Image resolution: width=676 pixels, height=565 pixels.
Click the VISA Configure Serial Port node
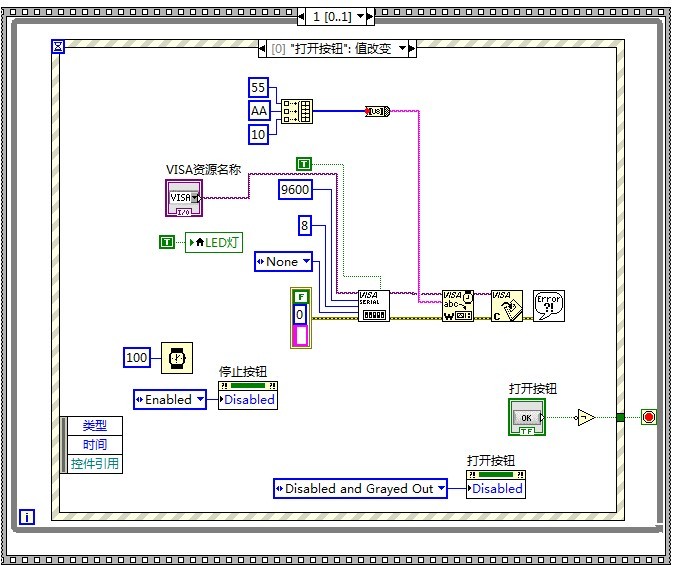(373, 305)
